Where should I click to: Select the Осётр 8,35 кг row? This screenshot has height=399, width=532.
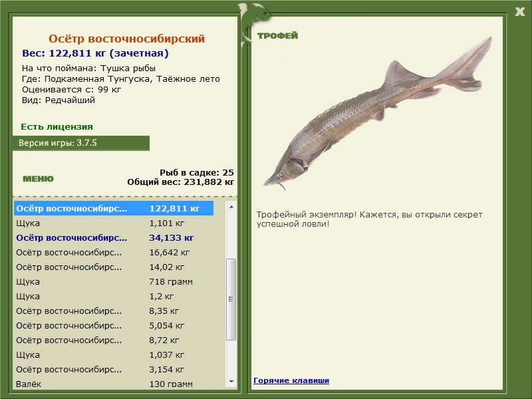point(114,311)
